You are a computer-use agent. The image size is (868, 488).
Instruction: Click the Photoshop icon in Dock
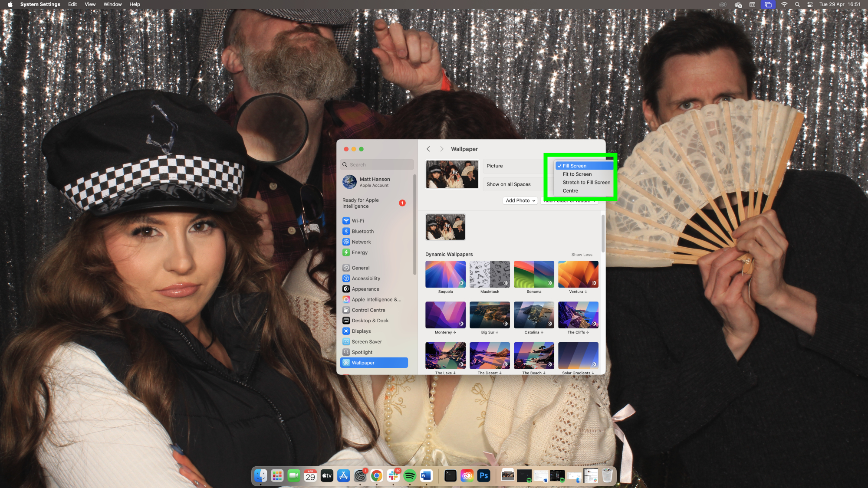pyautogui.click(x=483, y=476)
